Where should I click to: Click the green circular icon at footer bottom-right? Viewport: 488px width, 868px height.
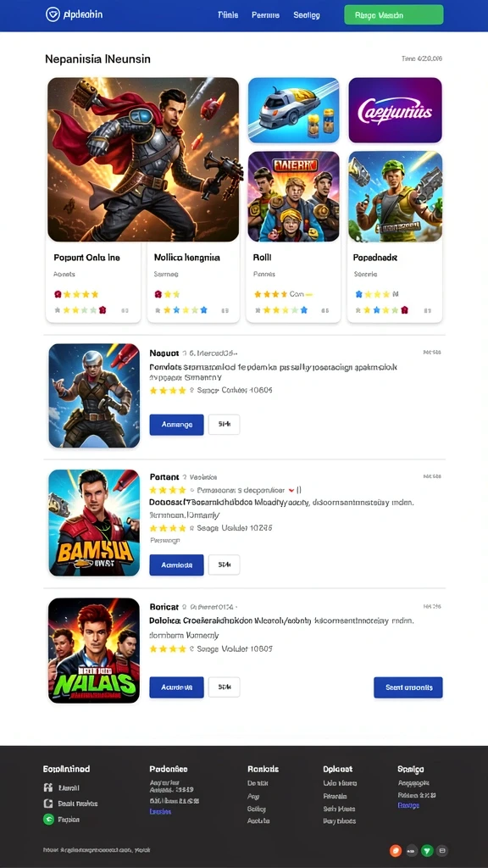[427, 851]
